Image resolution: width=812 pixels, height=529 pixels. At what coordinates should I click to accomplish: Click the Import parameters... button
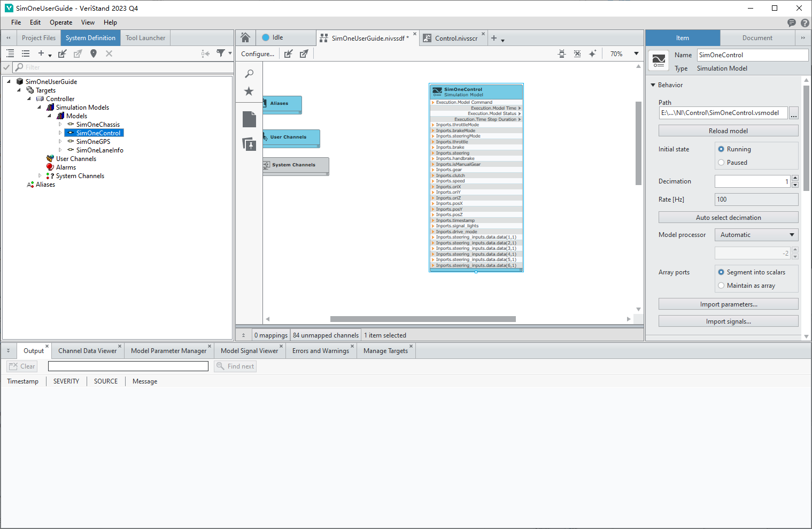[728, 304]
